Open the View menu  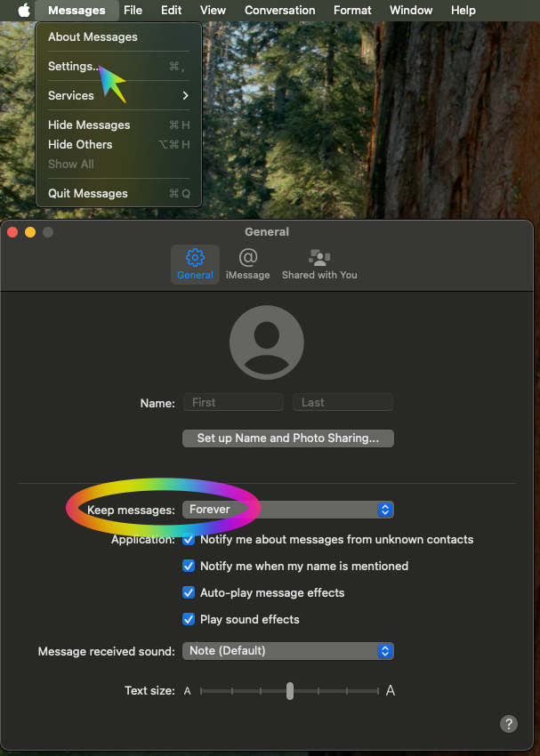click(x=213, y=10)
